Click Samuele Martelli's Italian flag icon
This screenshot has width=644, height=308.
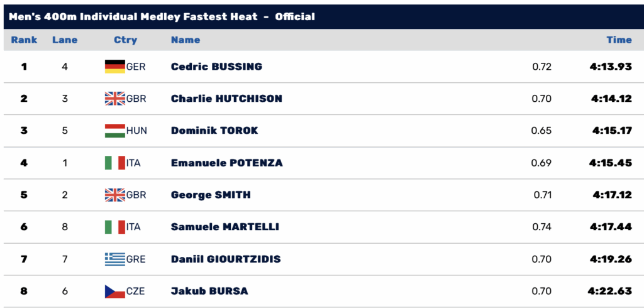(x=115, y=227)
